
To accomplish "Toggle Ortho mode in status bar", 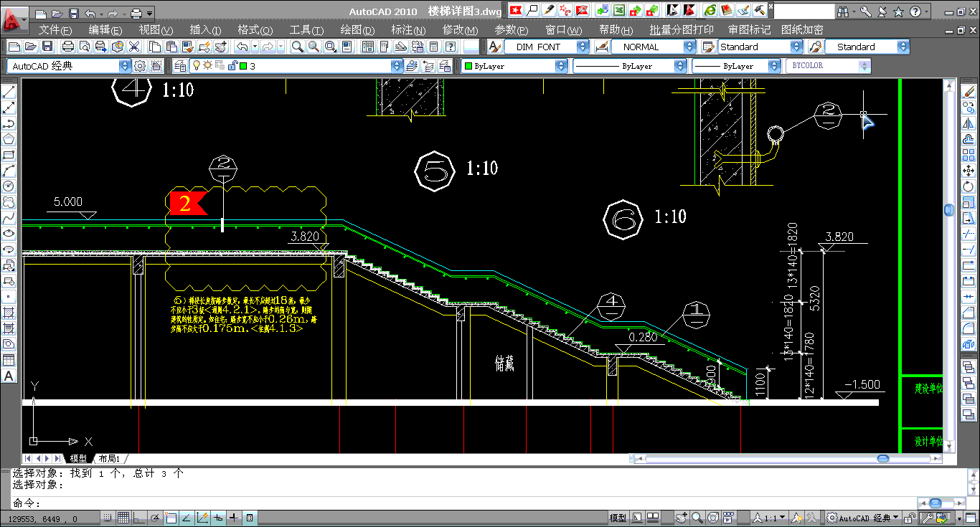I will (x=139, y=518).
